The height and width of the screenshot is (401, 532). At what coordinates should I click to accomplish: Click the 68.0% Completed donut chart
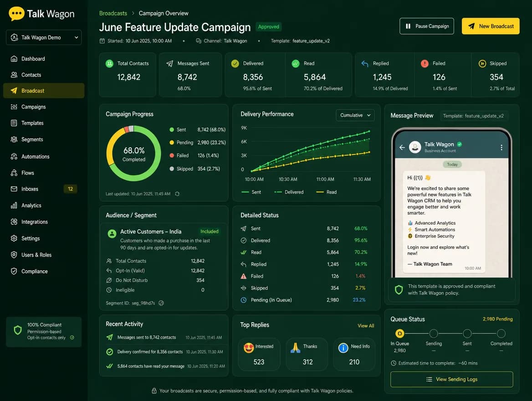pyautogui.click(x=133, y=153)
